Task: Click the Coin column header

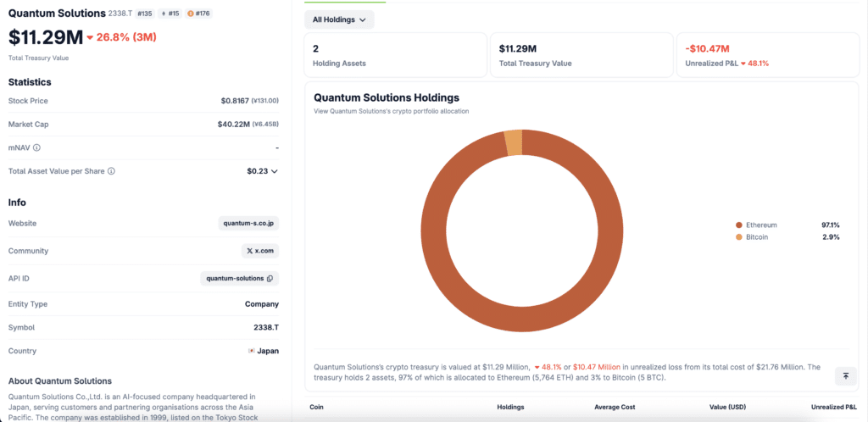Action: (317, 407)
